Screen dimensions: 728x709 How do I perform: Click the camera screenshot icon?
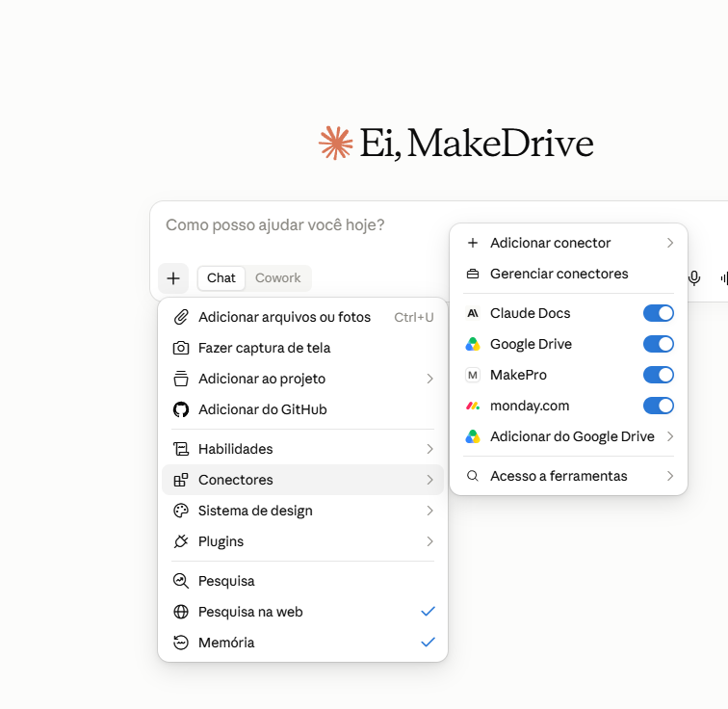[x=181, y=348]
